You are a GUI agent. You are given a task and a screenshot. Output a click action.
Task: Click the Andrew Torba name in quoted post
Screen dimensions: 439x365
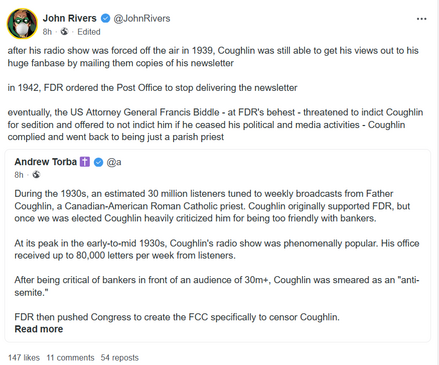[x=45, y=162]
